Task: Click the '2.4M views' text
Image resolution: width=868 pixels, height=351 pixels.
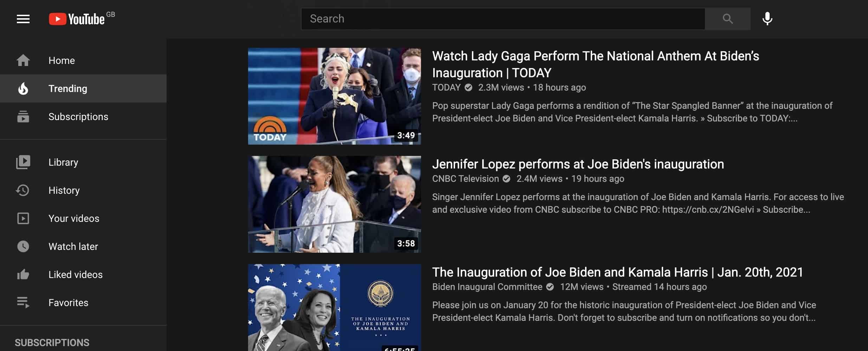Action: pyautogui.click(x=539, y=179)
